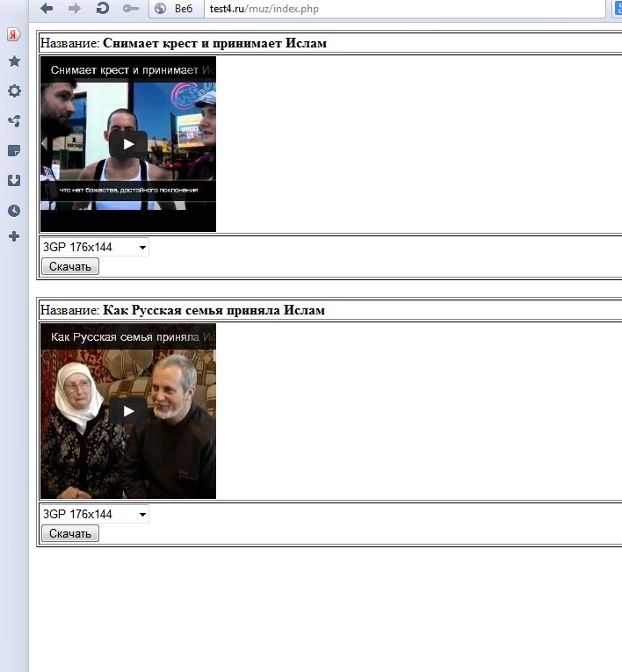The height and width of the screenshot is (672, 622).
Task: Open the 3GP 176x144 dropdown under the first video
Action: [94, 248]
